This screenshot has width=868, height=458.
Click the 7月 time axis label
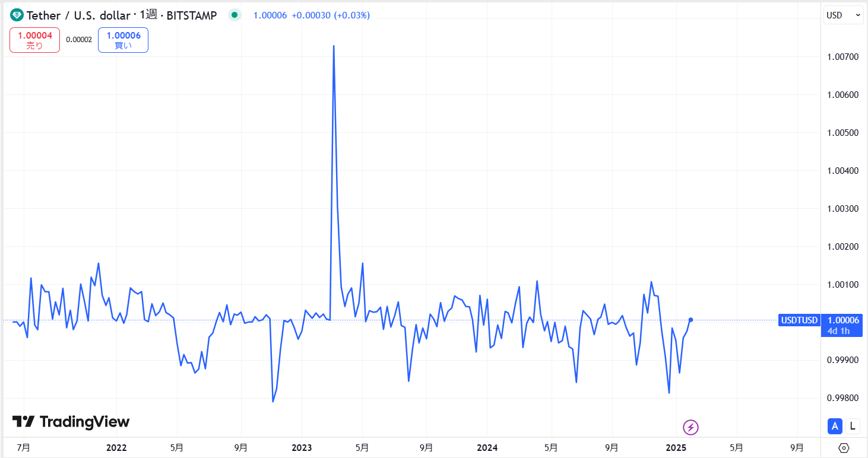(23, 447)
